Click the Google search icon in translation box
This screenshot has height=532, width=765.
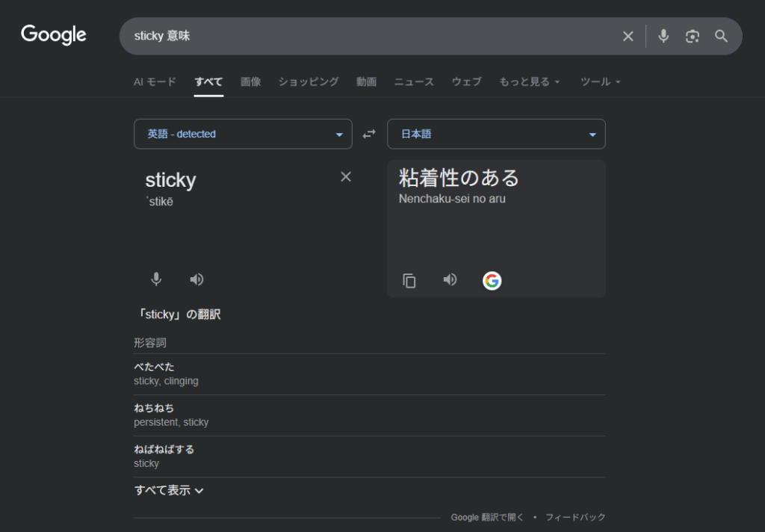pyautogui.click(x=492, y=280)
